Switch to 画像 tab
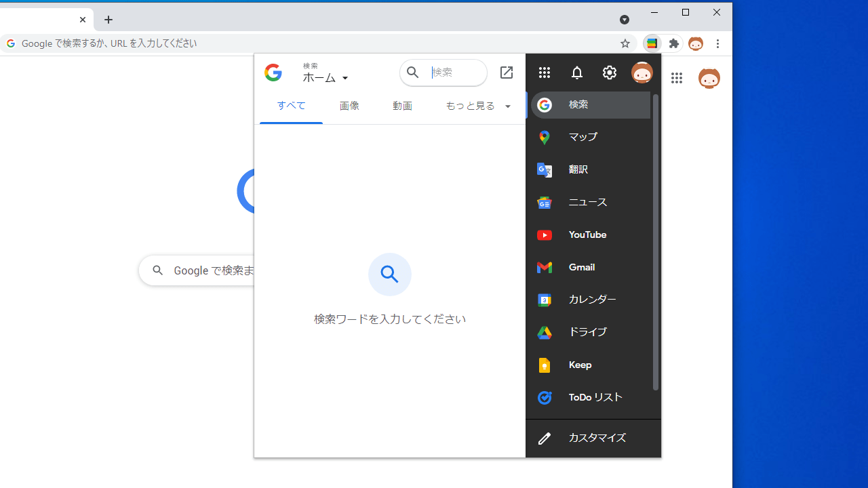This screenshot has height=488, width=868. point(349,106)
